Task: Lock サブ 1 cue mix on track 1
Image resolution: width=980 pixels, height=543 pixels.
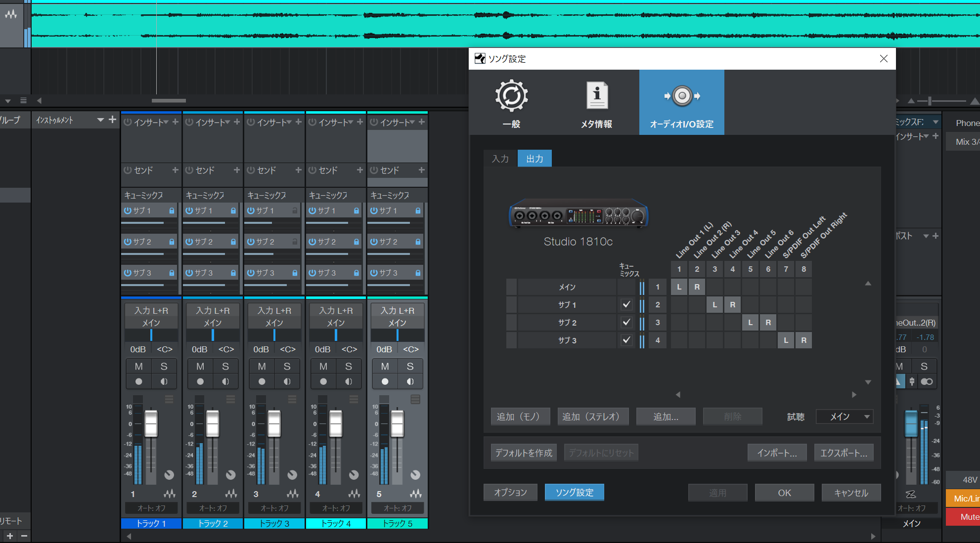Action: (x=172, y=210)
